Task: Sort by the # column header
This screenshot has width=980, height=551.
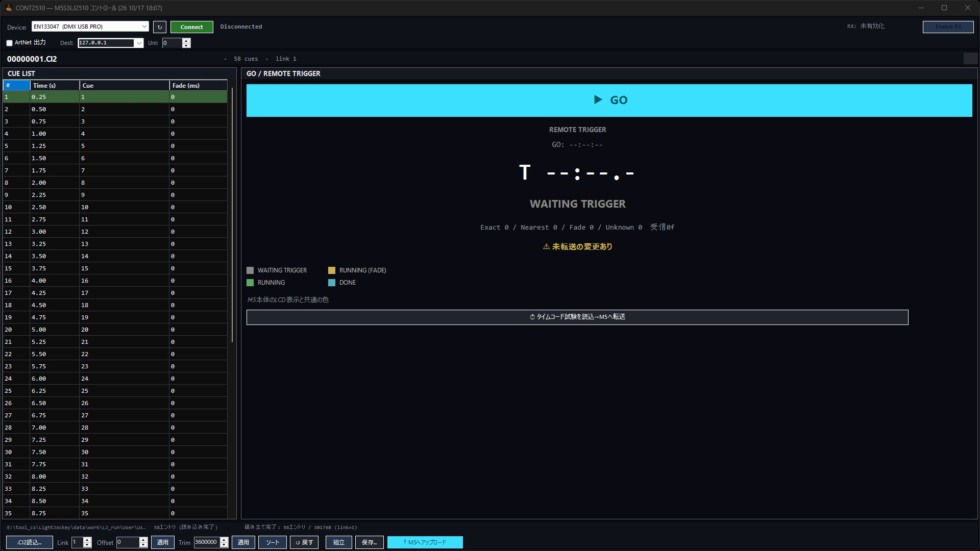Action: pyautogui.click(x=17, y=85)
